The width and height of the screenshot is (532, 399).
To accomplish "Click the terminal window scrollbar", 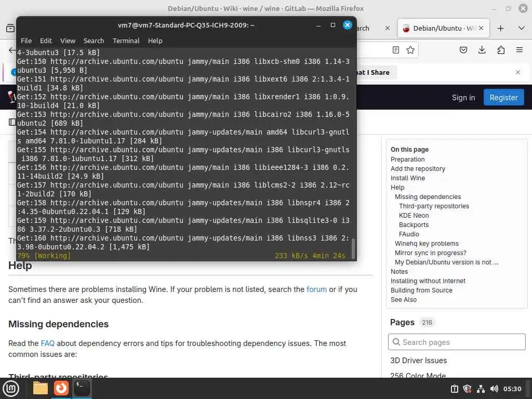I will [x=353, y=248].
